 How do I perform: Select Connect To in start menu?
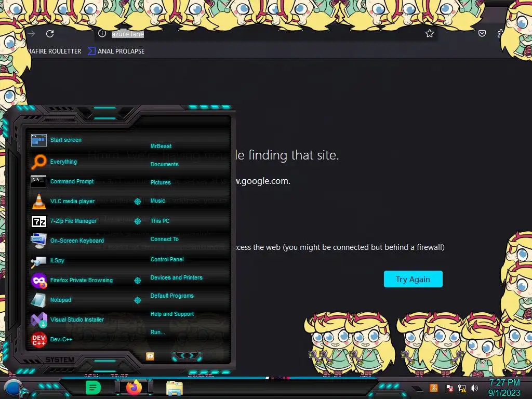[x=165, y=239]
